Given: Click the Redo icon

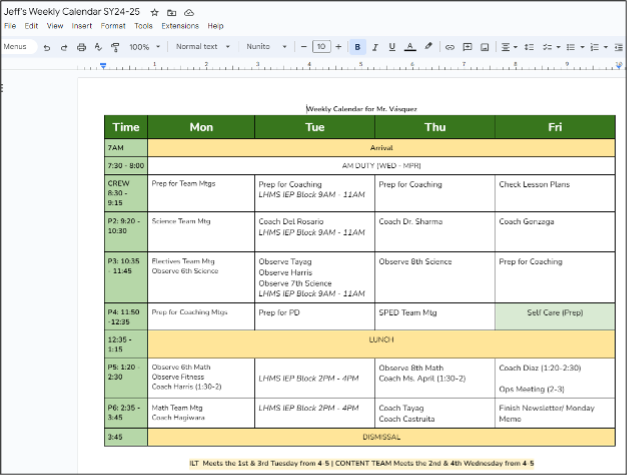Looking at the screenshot, I should coord(64,47).
